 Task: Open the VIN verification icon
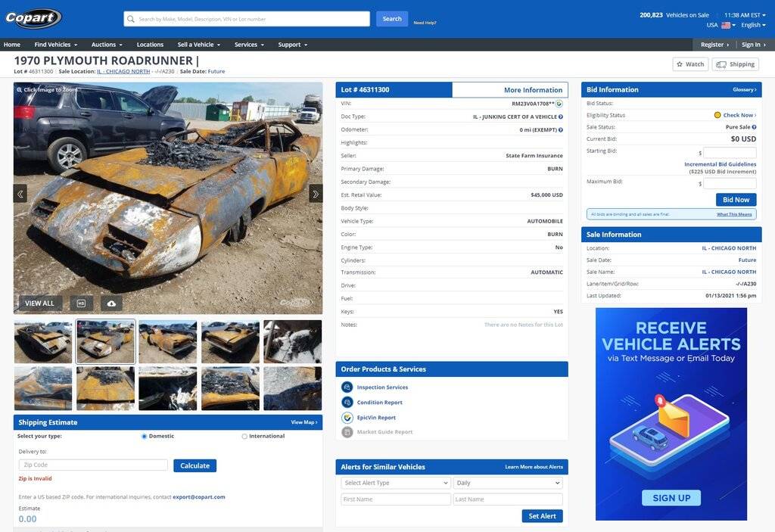[559, 104]
